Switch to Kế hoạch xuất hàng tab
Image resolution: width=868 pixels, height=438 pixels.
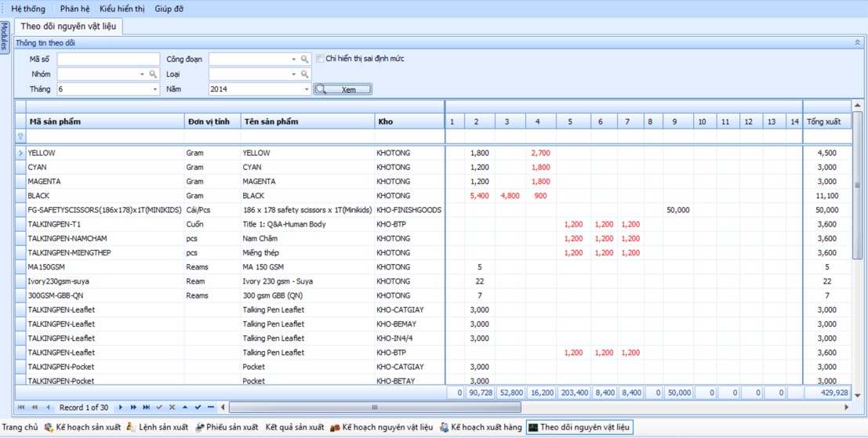click(481, 427)
